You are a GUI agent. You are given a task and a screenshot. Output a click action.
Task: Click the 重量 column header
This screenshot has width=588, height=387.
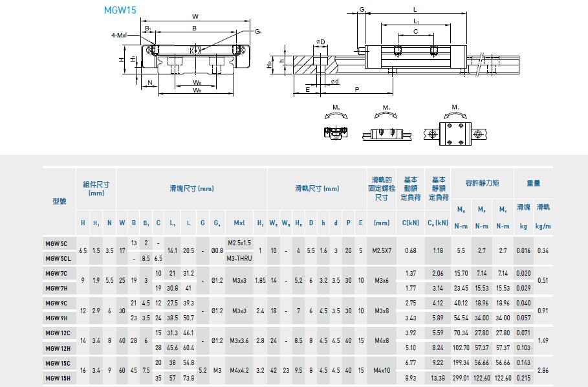click(x=533, y=184)
